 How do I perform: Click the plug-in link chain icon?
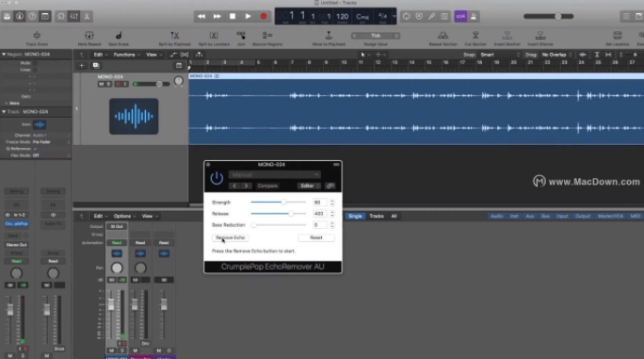pos(330,186)
